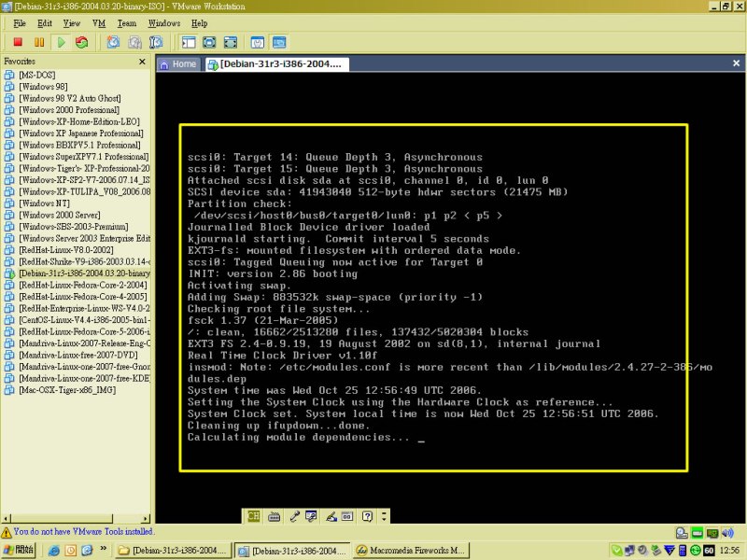Viewport: 747px width, 560px height.
Task: Select [Mac-OSX-Tiger-x86_IMG] favorite
Action: (x=67, y=390)
